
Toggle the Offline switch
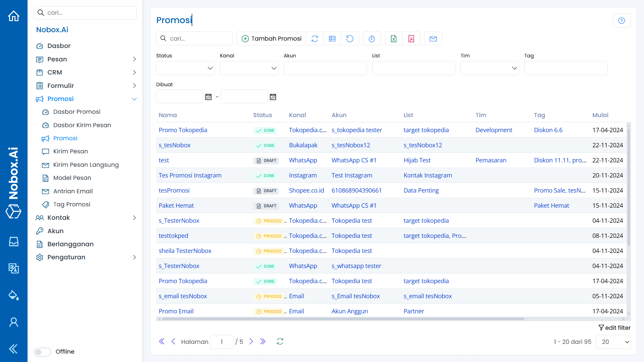tap(42, 352)
